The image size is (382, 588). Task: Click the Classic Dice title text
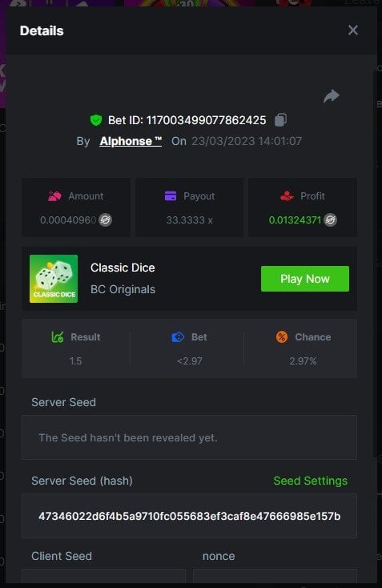(123, 268)
